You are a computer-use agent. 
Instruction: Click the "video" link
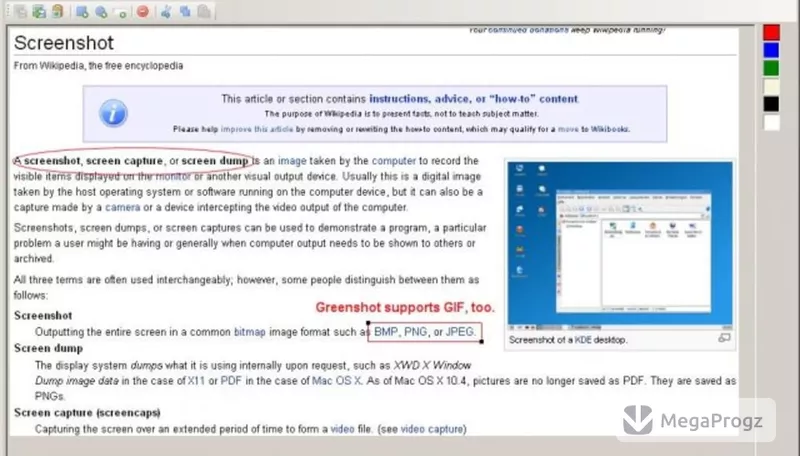point(342,429)
